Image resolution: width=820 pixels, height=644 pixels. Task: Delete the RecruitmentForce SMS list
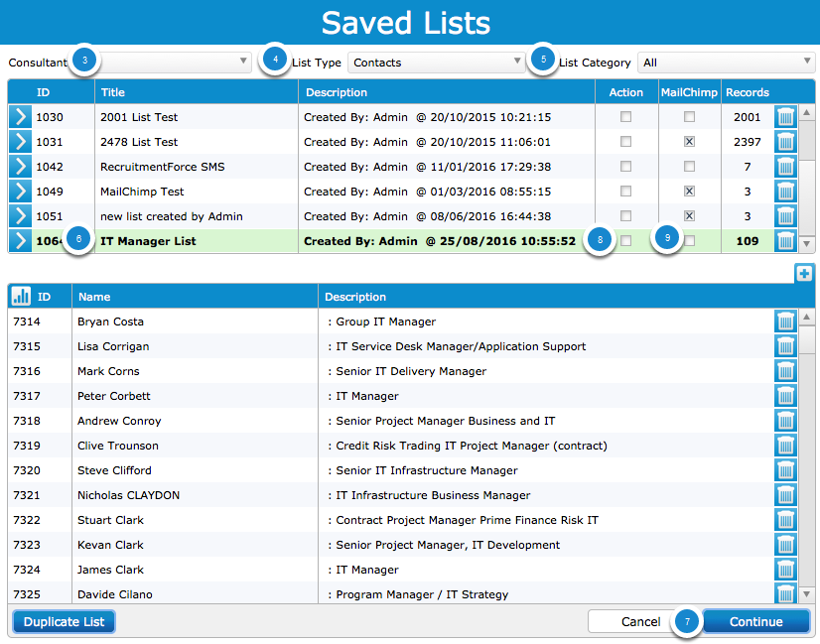[x=785, y=167]
